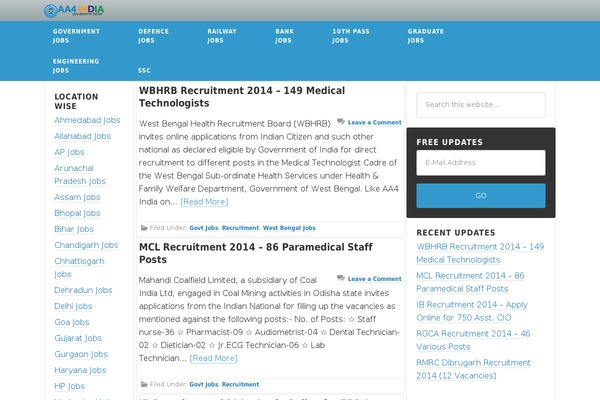
Task: Focus the E-Mail Address field
Action: pos(481,163)
